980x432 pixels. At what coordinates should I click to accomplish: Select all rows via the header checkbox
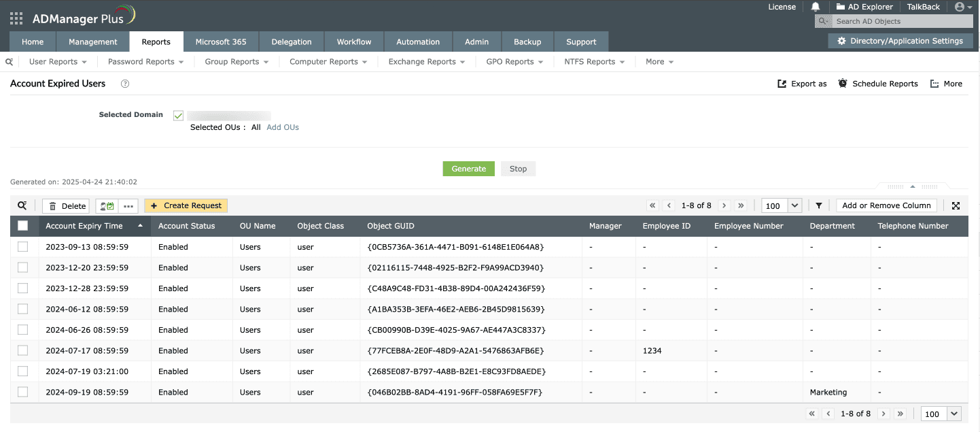22,225
